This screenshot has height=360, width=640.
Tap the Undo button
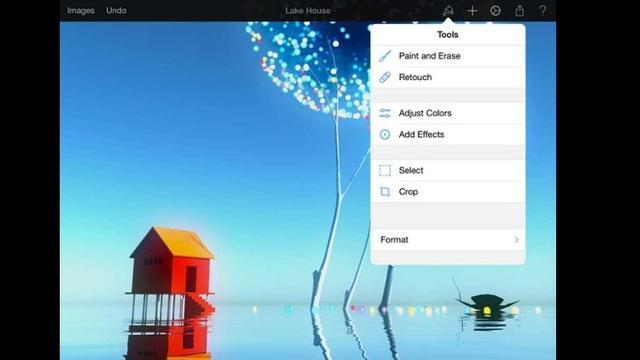[116, 11]
